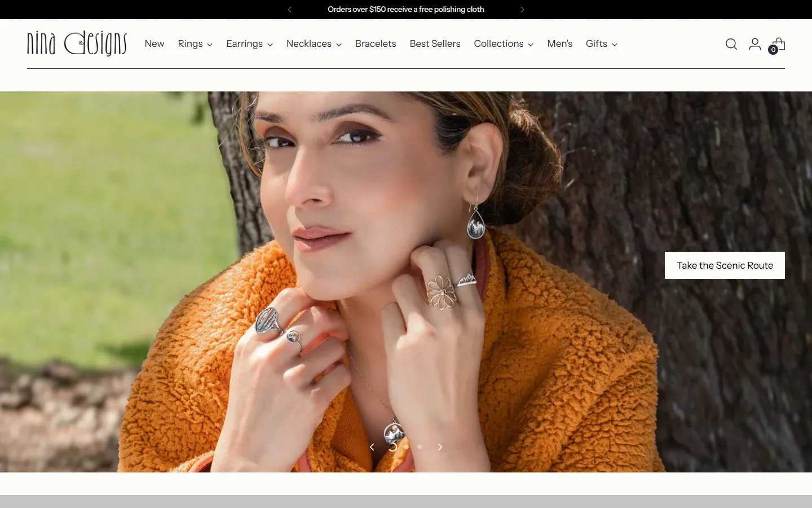This screenshot has width=812, height=508.
Task: Go to next hero slide arrow
Action: 440,447
